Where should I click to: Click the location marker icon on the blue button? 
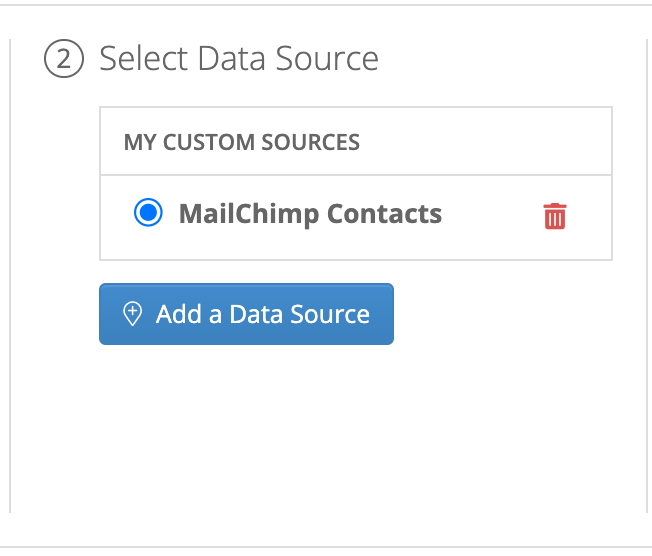[x=133, y=314]
